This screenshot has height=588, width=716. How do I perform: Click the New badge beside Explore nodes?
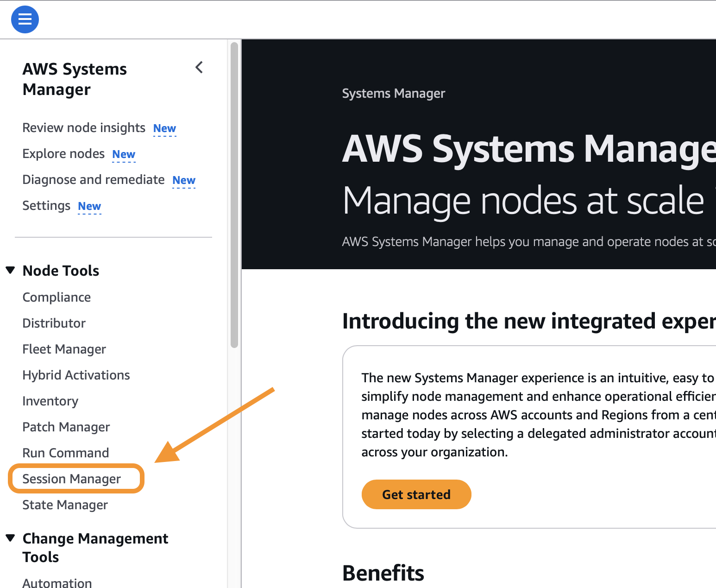click(124, 154)
